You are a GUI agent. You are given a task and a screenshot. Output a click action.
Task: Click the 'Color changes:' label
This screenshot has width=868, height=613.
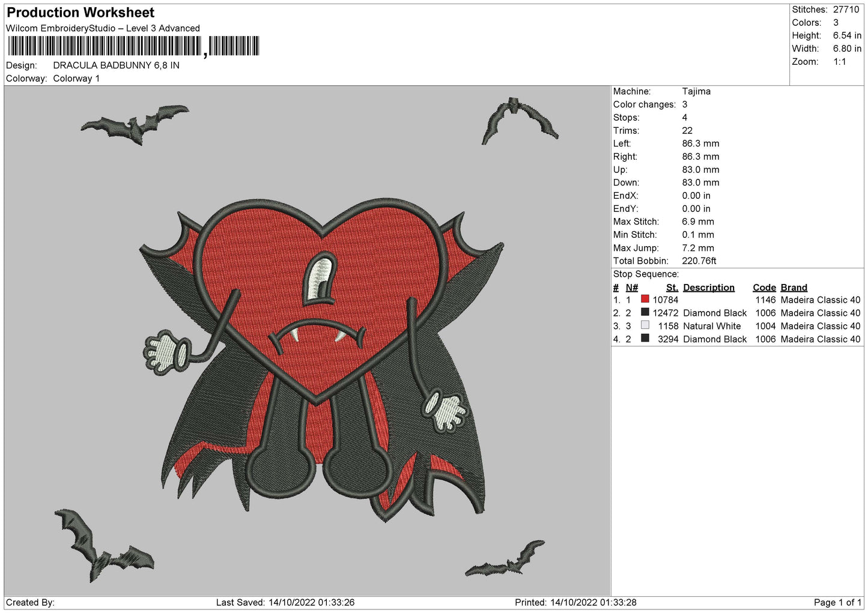644,104
